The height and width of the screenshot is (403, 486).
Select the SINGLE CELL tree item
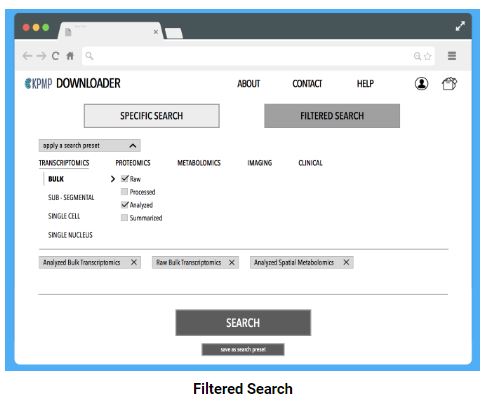[x=64, y=216]
